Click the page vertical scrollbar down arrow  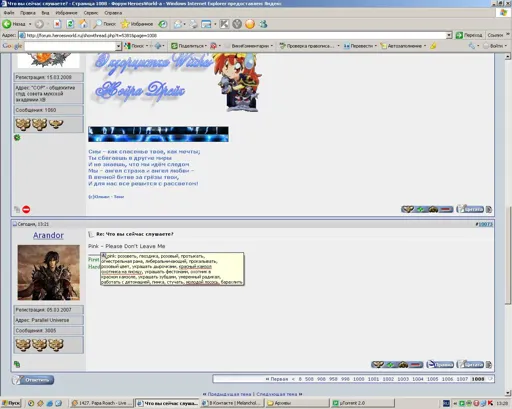[x=508, y=393]
